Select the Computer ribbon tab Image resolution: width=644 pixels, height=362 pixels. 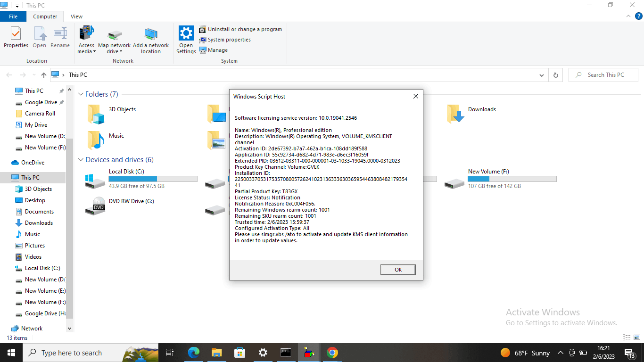pos(45,16)
